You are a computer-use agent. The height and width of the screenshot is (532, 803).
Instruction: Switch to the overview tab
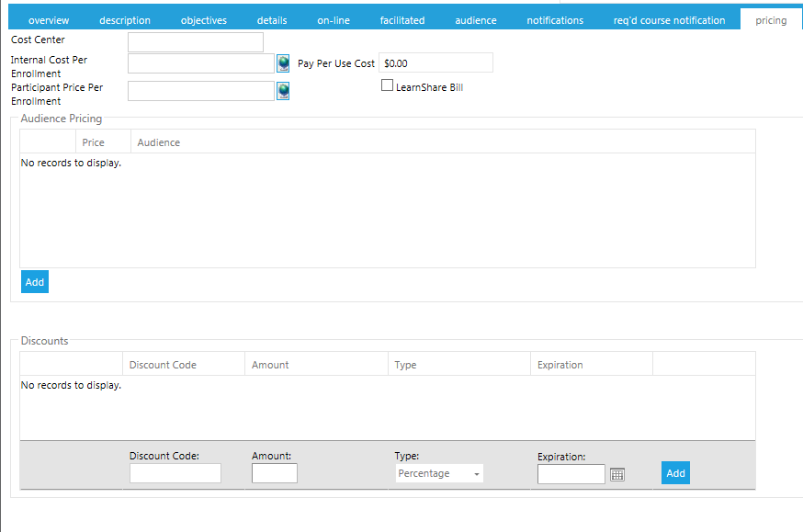click(49, 20)
